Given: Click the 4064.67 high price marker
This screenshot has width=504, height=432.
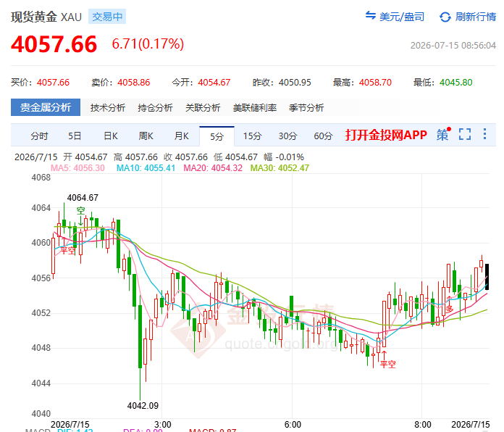Looking at the screenshot, I should click(x=83, y=197).
